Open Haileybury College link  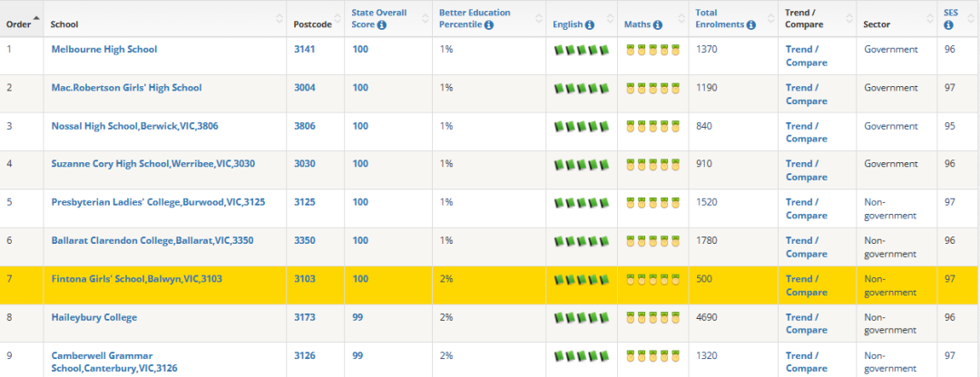(93, 317)
